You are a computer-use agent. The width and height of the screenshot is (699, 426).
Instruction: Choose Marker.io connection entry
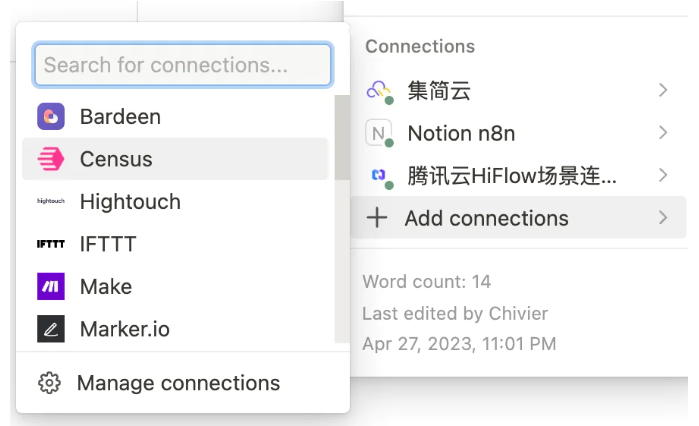[176, 329]
